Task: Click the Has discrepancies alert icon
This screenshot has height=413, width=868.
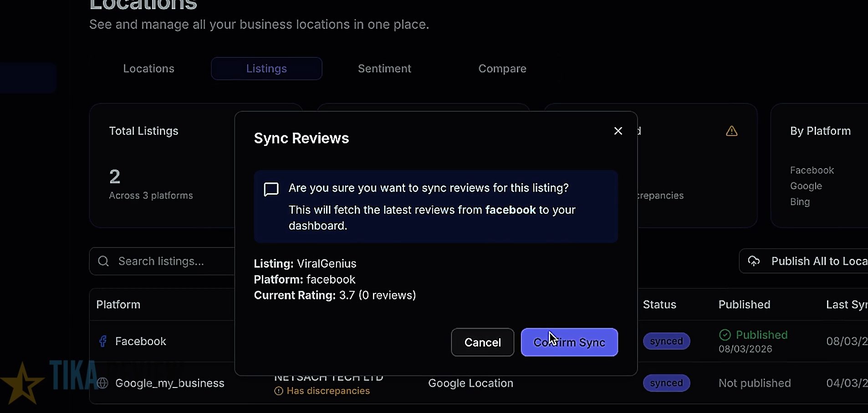Action: pyautogui.click(x=279, y=391)
